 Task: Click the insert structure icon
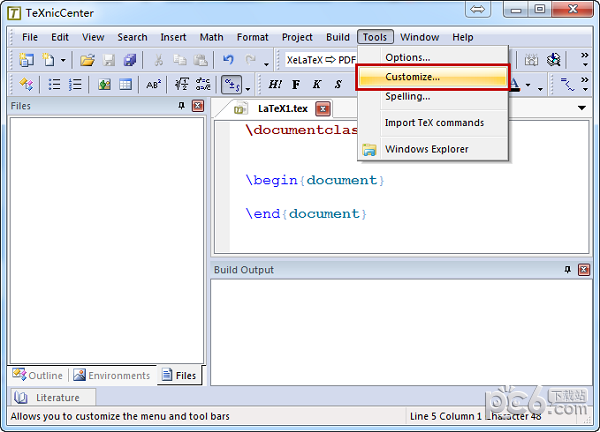[26, 84]
